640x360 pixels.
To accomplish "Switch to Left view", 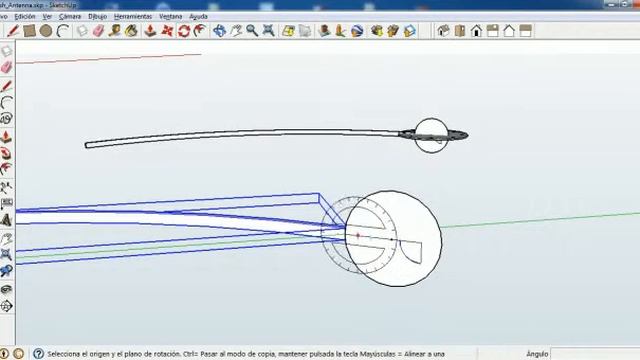I will pos(525,31).
